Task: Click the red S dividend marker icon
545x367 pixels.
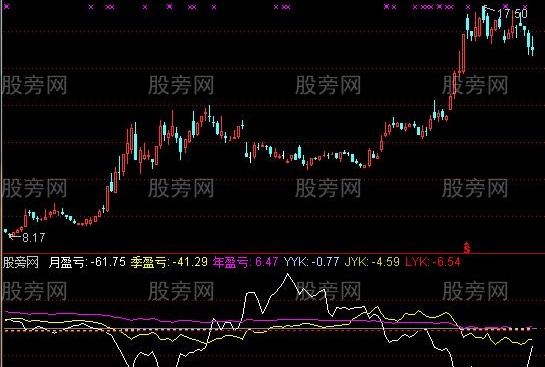Action: [x=467, y=247]
